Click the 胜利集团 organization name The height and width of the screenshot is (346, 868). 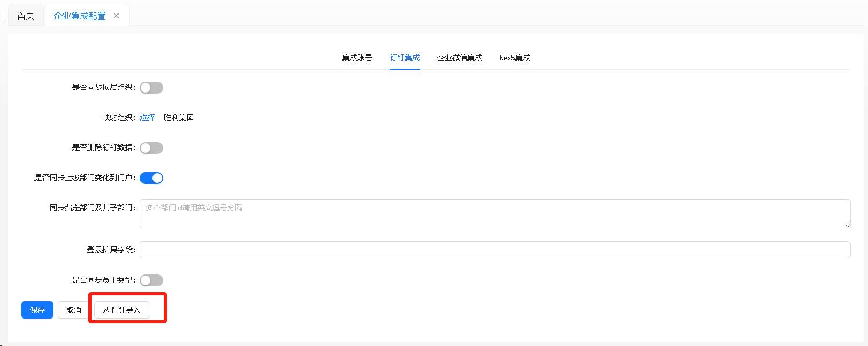pos(178,117)
